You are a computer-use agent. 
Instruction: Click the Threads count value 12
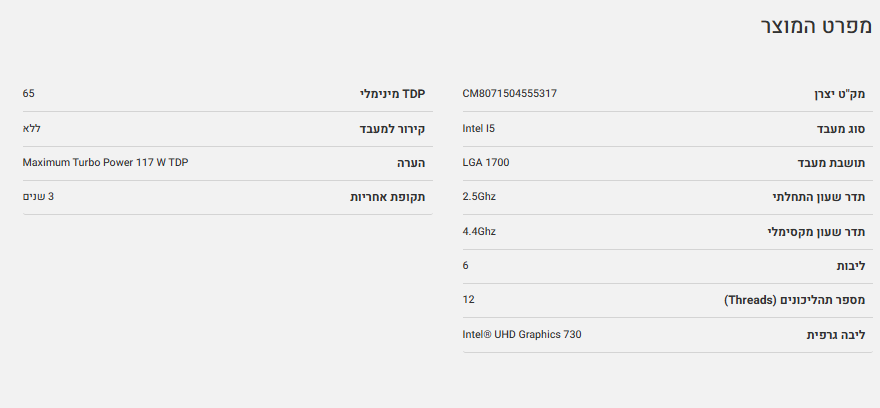pos(468,299)
